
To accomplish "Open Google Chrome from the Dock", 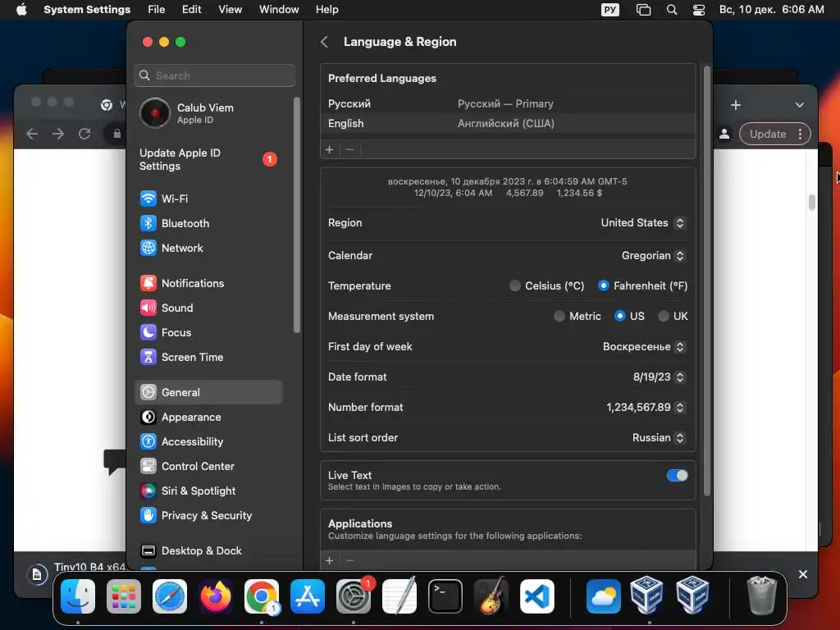I will [262, 597].
